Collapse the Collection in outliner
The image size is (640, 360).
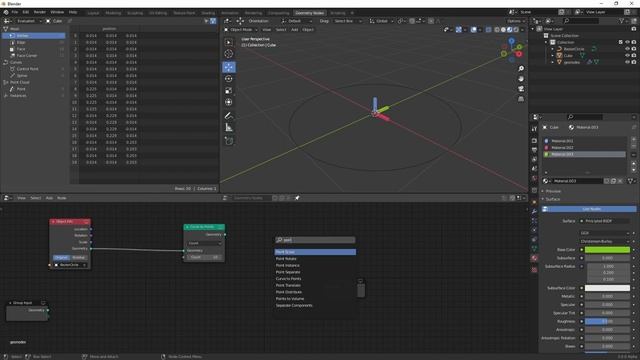546,42
